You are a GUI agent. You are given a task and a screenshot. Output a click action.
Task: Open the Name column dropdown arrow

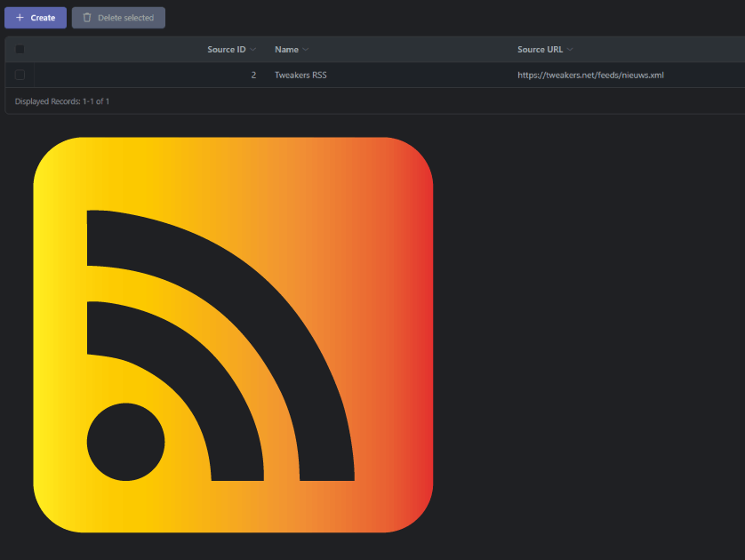pos(306,50)
